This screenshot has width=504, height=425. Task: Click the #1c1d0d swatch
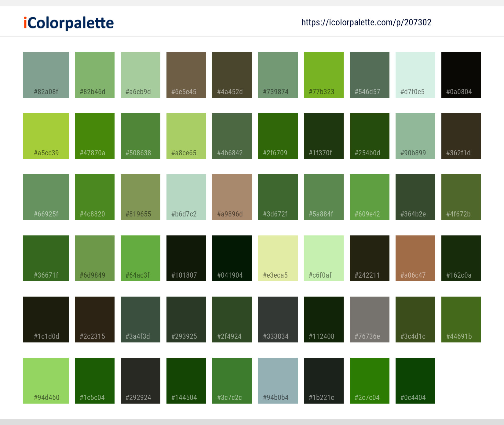[x=46, y=320]
